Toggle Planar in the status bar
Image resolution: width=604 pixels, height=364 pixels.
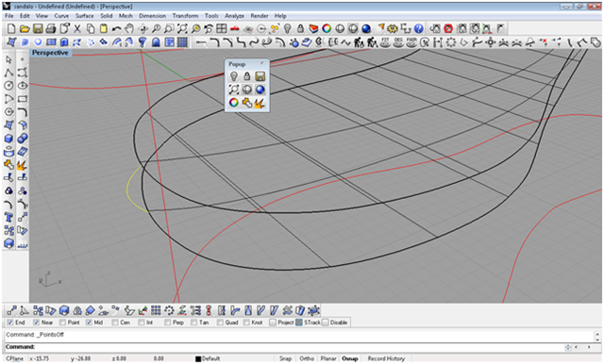tap(328, 358)
